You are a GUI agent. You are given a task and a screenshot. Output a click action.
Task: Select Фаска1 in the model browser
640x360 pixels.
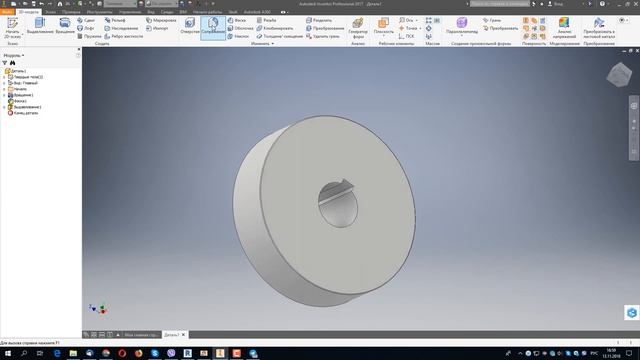click(x=17, y=101)
